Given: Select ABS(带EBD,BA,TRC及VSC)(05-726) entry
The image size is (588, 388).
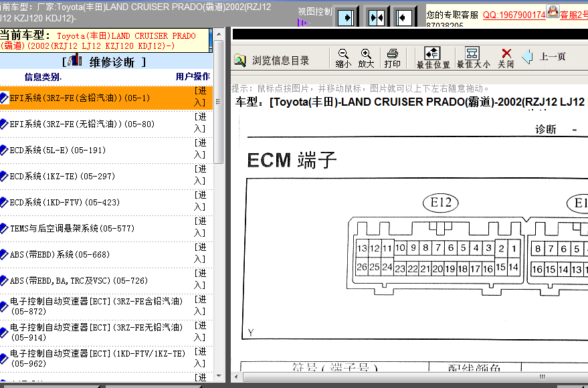Looking at the screenshot, I should coord(79,280).
